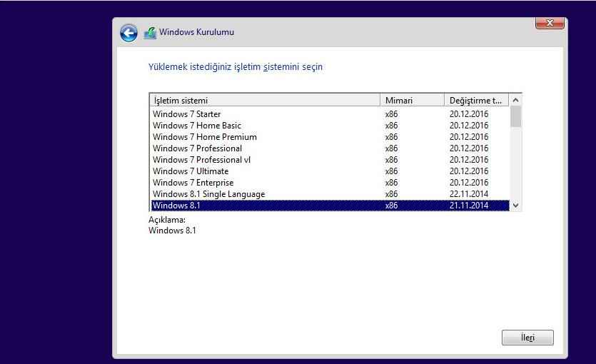Viewport: 596px width, 364px height.
Task: Pick Windows 7 Professional vl edition
Action: (202, 160)
